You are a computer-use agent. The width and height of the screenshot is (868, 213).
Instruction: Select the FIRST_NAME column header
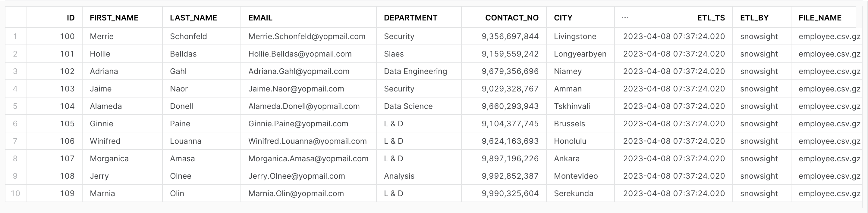122,17
